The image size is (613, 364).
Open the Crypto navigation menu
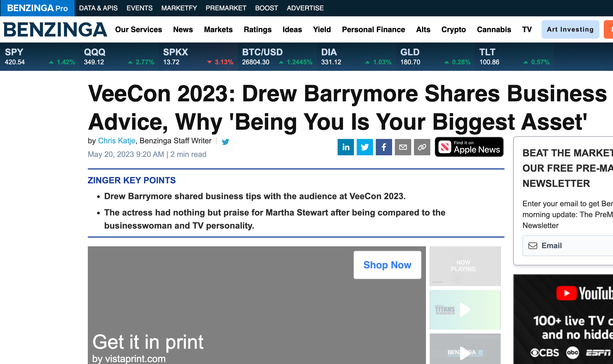coord(453,29)
